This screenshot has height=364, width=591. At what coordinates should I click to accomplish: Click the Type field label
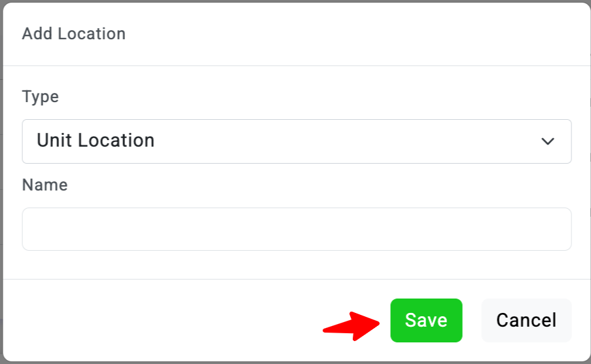[x=41, y=97]
